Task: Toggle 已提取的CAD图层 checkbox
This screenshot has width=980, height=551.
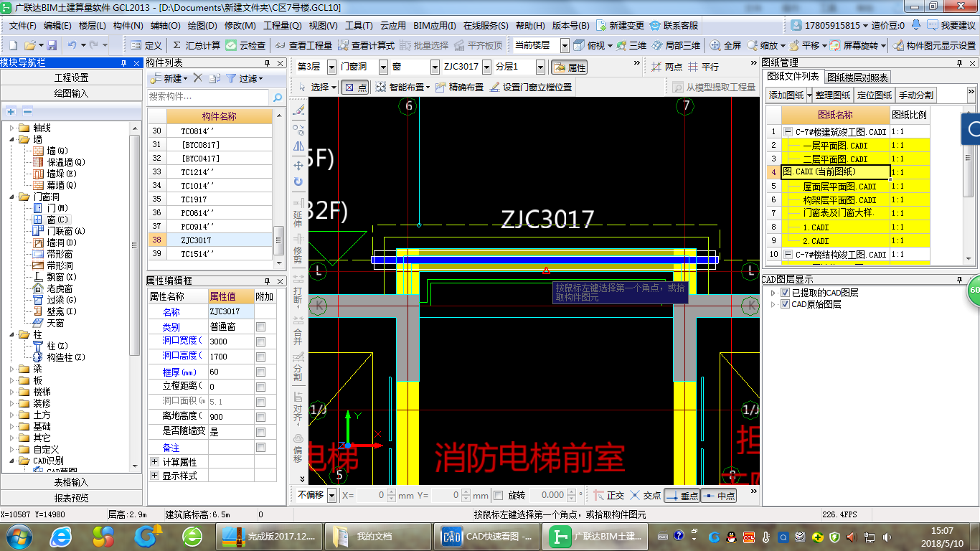Action: click(x=785, y=293)
